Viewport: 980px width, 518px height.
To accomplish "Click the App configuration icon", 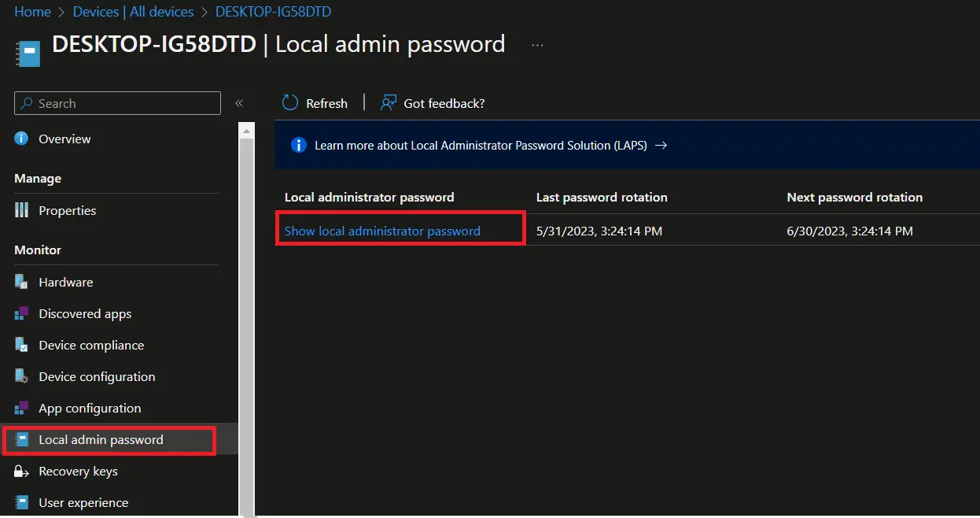I will click(x=22, y=408).
